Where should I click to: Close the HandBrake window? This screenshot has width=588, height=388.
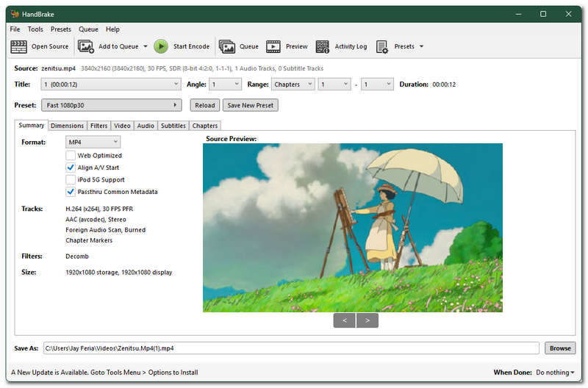568,14
